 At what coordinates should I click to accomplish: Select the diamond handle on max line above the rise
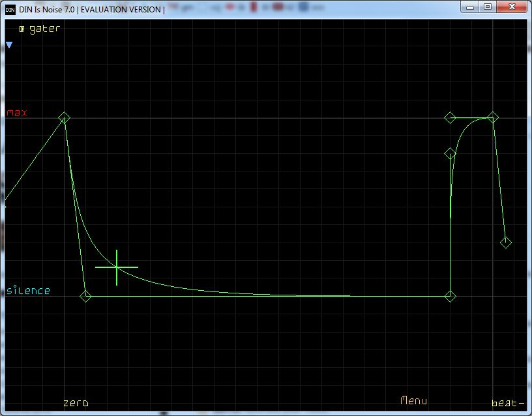pyautogui.click(x=450, y=117)
